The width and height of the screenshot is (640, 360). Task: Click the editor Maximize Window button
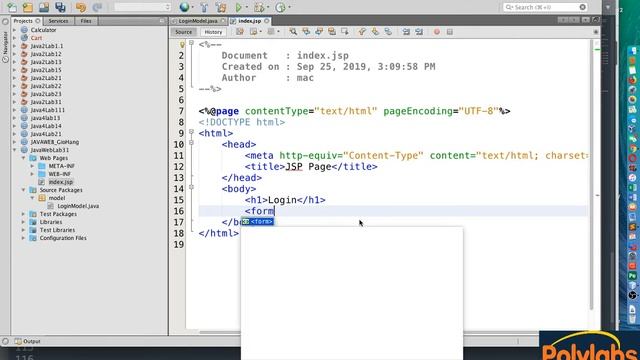[x=596, y=20]
